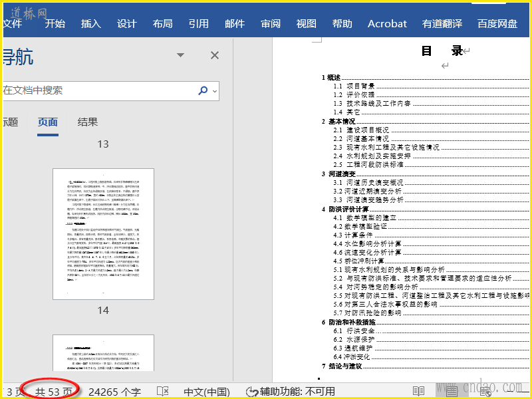Image resolution: width=532 pixels, height=399 pixels.
Task: Open the 中文(中国) language selector
Action: 206,392
